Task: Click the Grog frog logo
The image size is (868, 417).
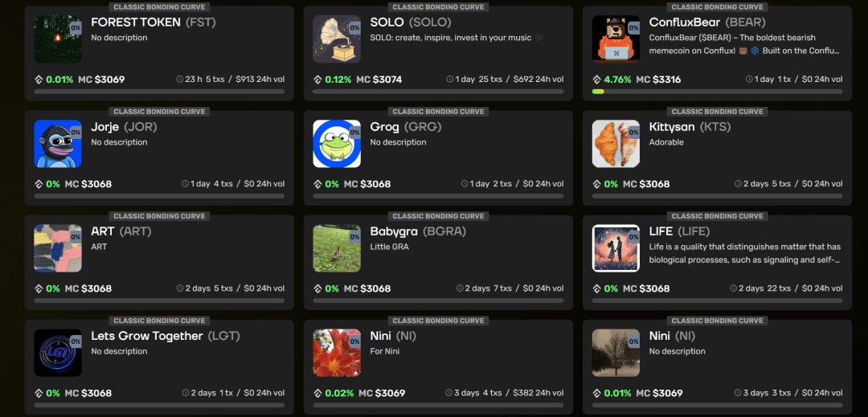Action: pos(337,143)
